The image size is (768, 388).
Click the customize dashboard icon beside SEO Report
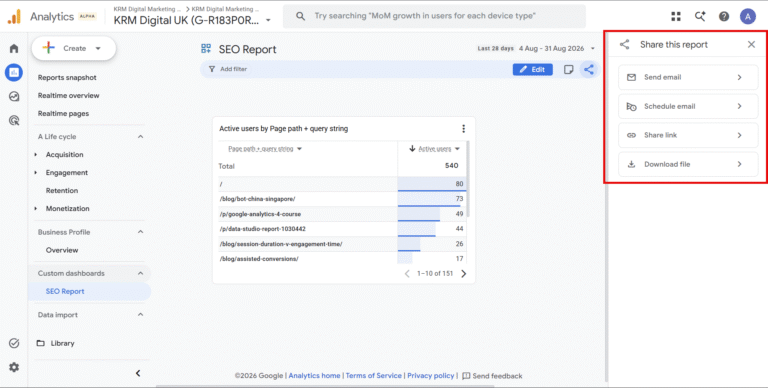click(x=206, y=48)
